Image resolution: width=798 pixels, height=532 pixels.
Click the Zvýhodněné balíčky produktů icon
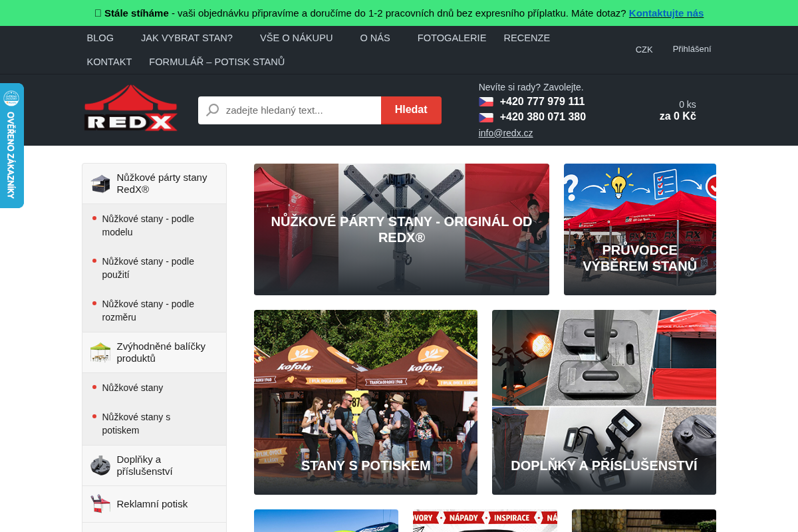[100, 352]
